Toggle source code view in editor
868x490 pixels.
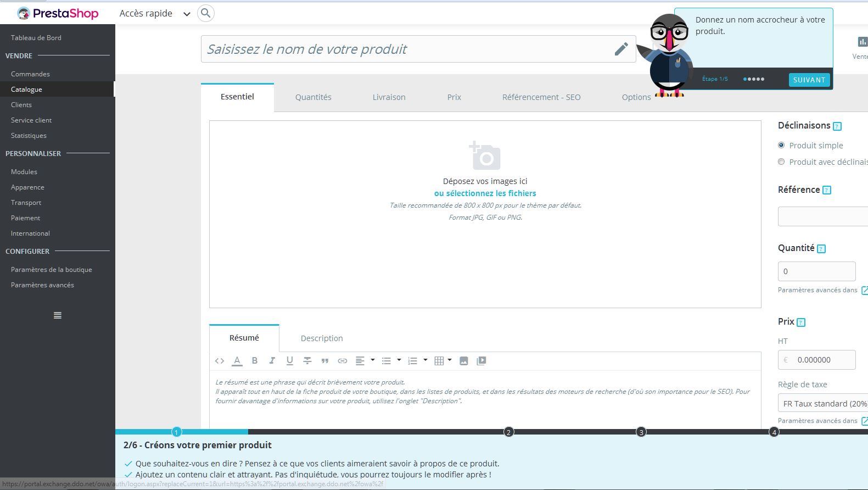(220, 361)
